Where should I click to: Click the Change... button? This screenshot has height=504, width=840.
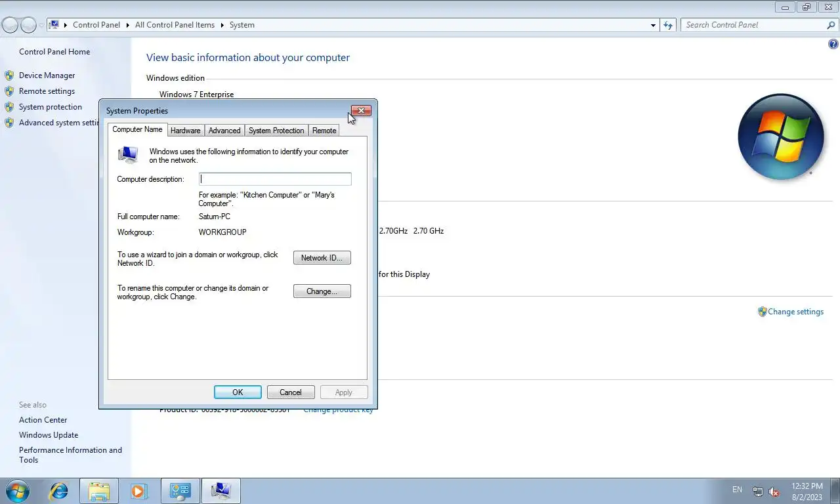point(322,291)
